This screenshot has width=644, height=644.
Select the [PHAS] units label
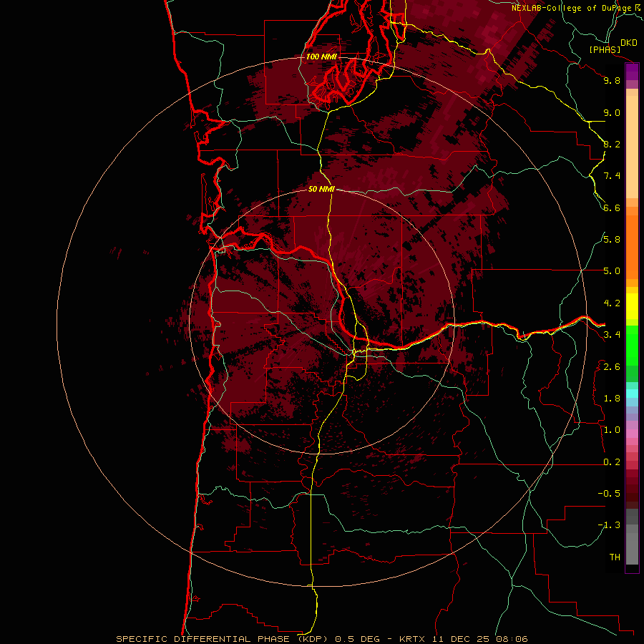[x=605, y=50]
